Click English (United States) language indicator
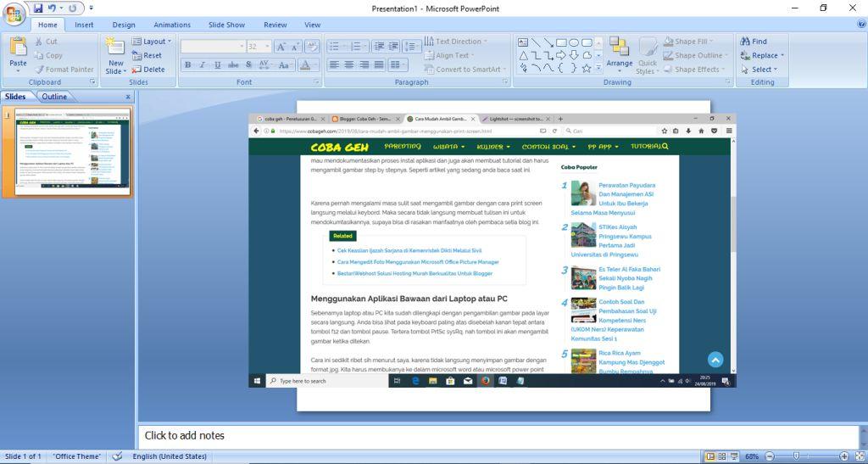This screenshot has width=868, height=464. [x=170, y=456]
